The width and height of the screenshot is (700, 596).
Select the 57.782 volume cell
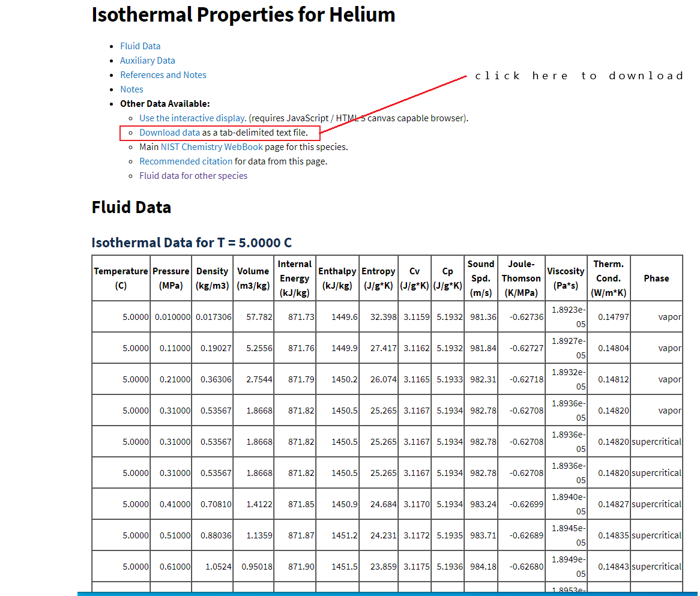click(253, 316)
